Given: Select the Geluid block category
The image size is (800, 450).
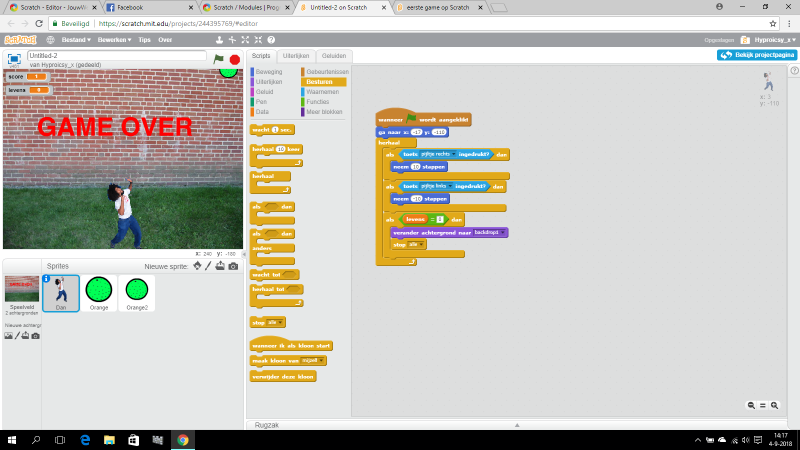Looking at the screenshot, I should pos(264,92).
